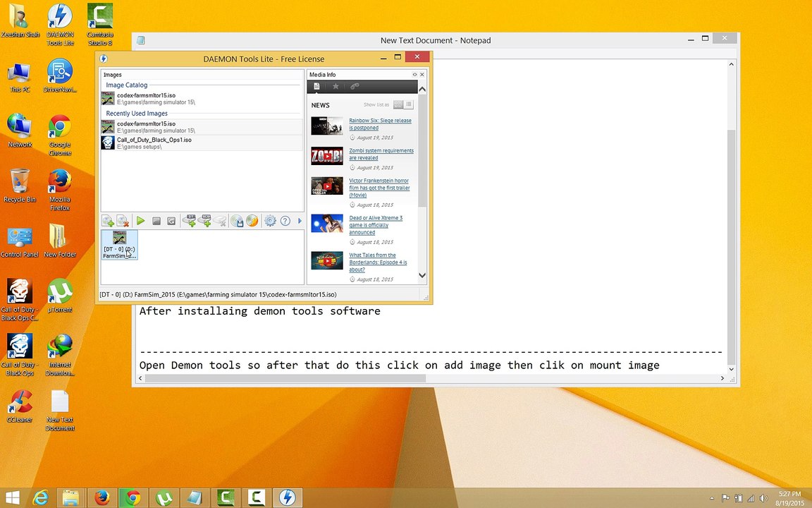812x508 pixels.
Task: Click the Remove Image toolbar icon
Action: 123,222
